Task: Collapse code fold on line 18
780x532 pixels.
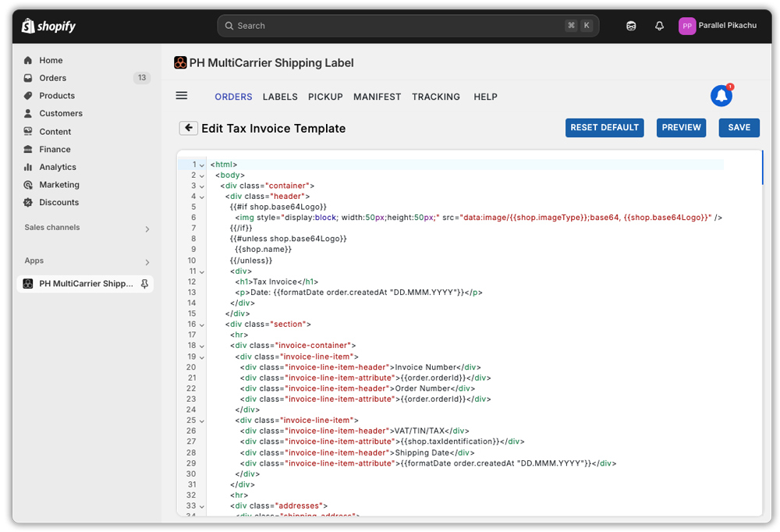Action: [202, 346]
